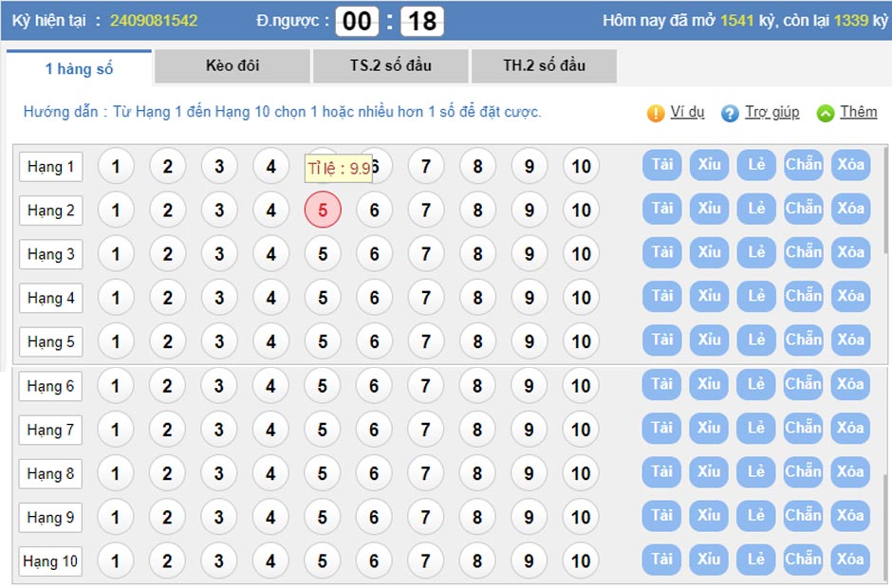Expand options with the Thêm link

click(859, 112)
